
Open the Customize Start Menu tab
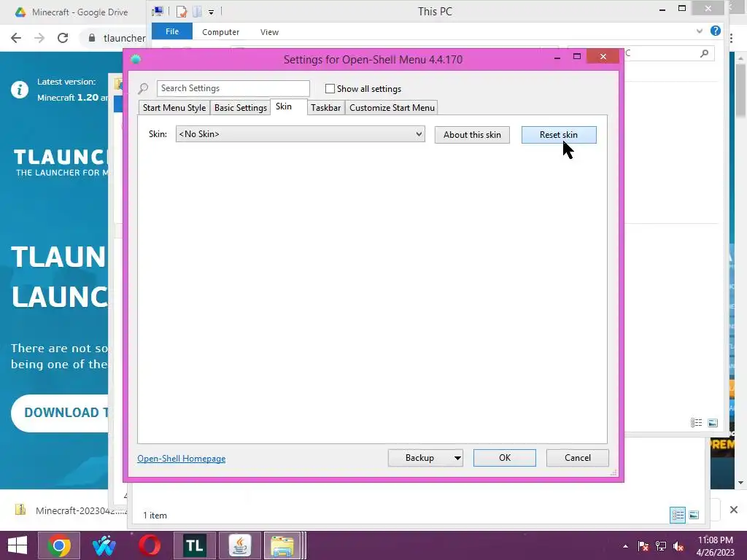392,108
